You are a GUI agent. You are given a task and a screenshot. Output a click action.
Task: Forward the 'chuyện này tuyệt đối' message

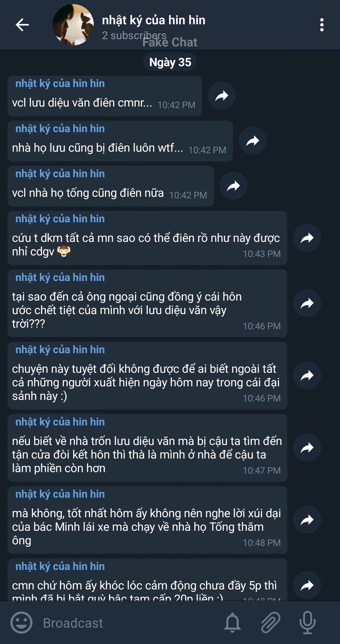(307, 375)
